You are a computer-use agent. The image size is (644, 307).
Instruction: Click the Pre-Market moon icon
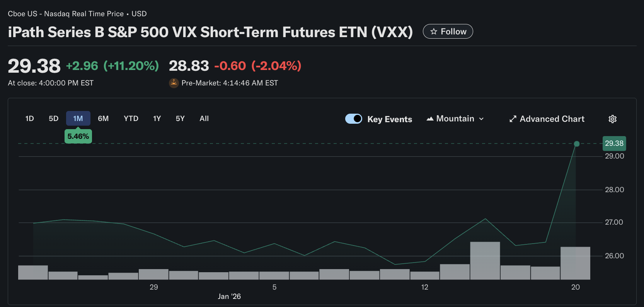[174, 83]
